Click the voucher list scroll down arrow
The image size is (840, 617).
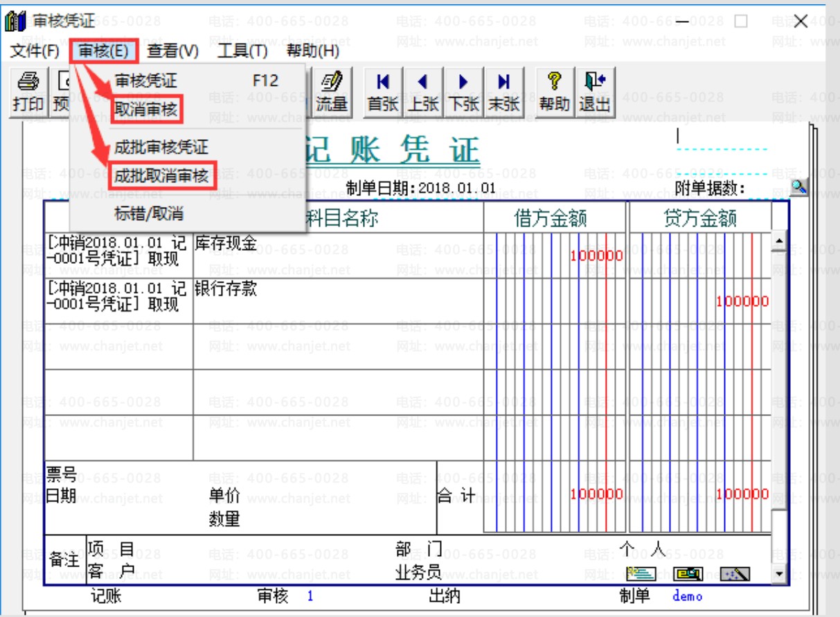coord(780,574)
